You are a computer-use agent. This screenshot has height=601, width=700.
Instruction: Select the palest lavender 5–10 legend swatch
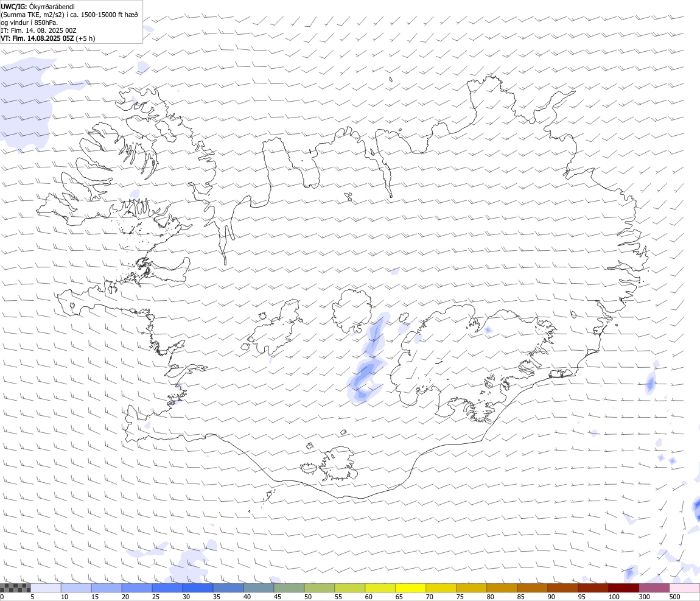[46, 588]
